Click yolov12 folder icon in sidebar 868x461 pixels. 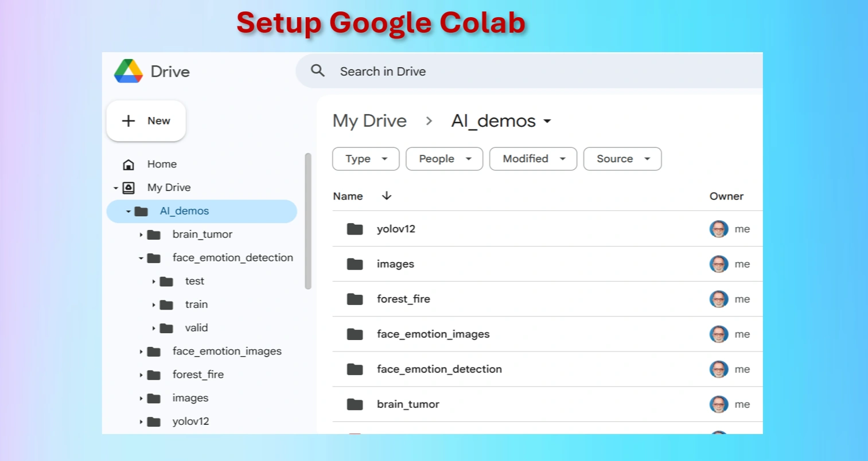tap(154, 422)
